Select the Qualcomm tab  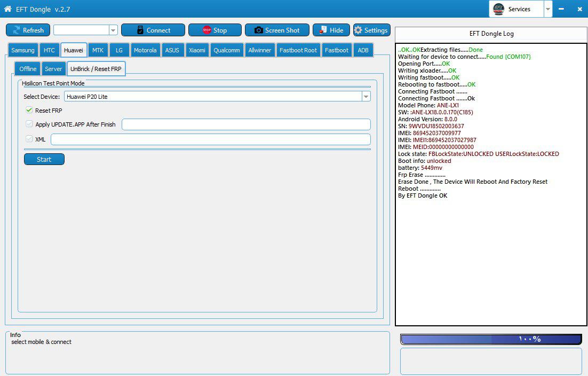point(226,50)
